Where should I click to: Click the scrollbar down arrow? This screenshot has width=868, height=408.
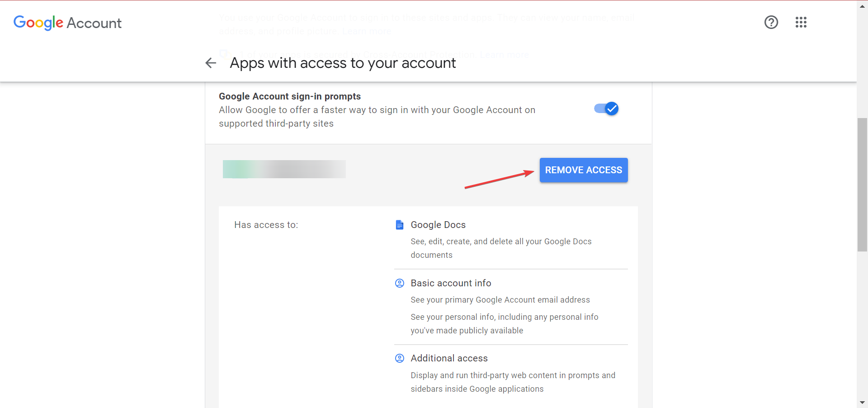(861, 402)
